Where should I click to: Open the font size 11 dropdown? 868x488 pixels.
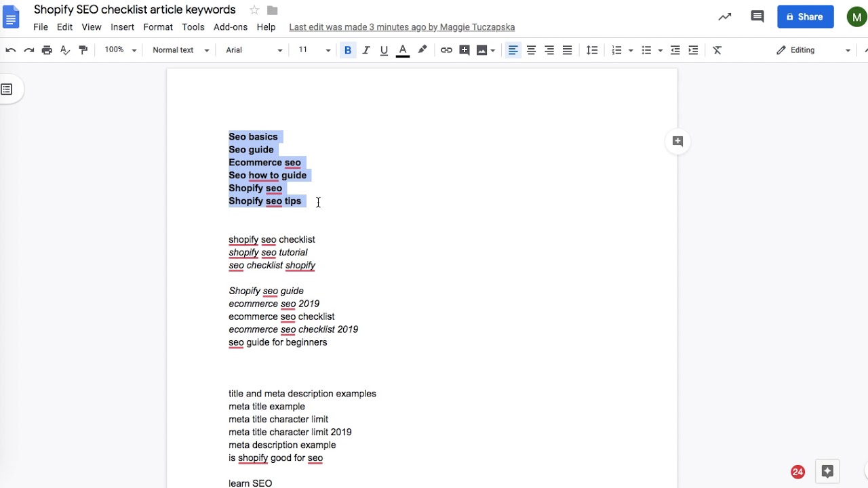tap(314, 50)
